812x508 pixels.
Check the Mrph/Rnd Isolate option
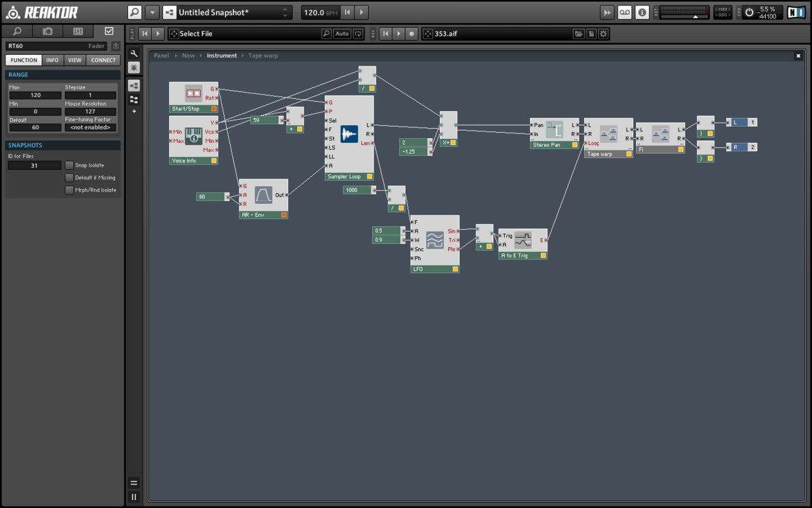point(69,190)
